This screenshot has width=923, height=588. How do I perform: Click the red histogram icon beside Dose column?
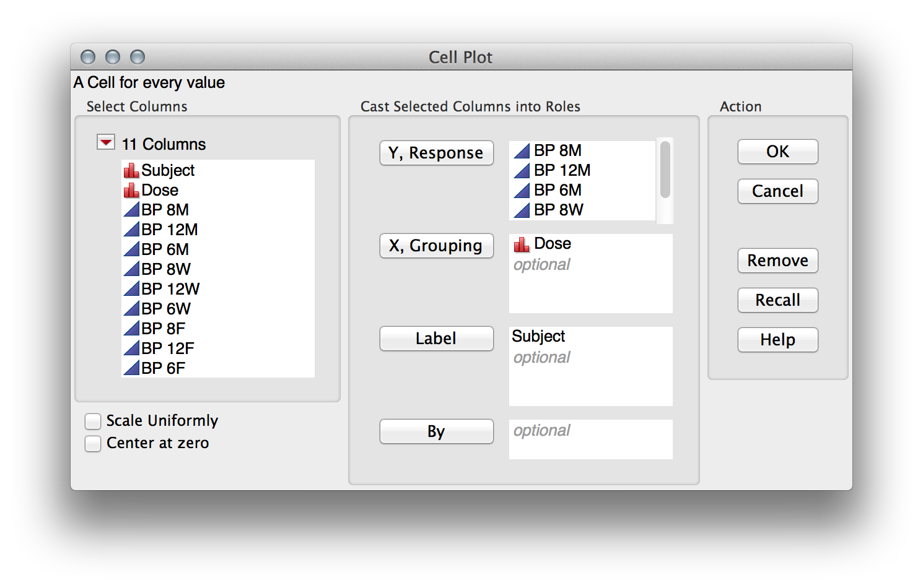tap(131, 189)
